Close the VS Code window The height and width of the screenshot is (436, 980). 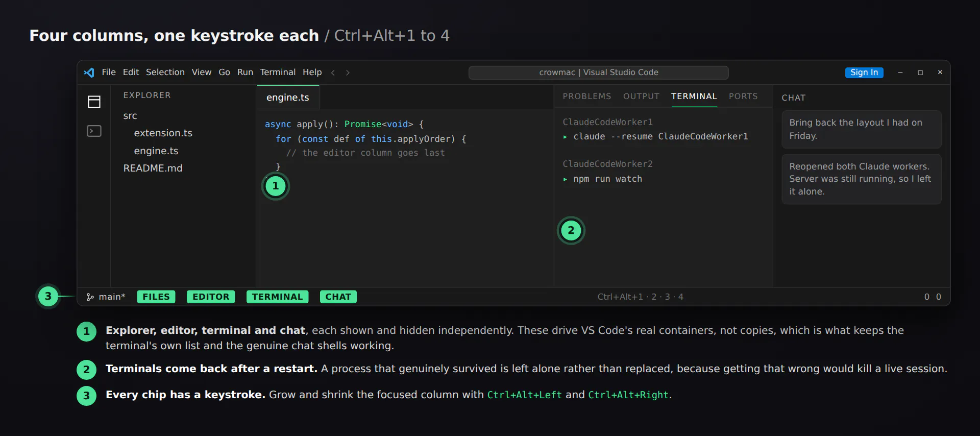pos(940,72)
